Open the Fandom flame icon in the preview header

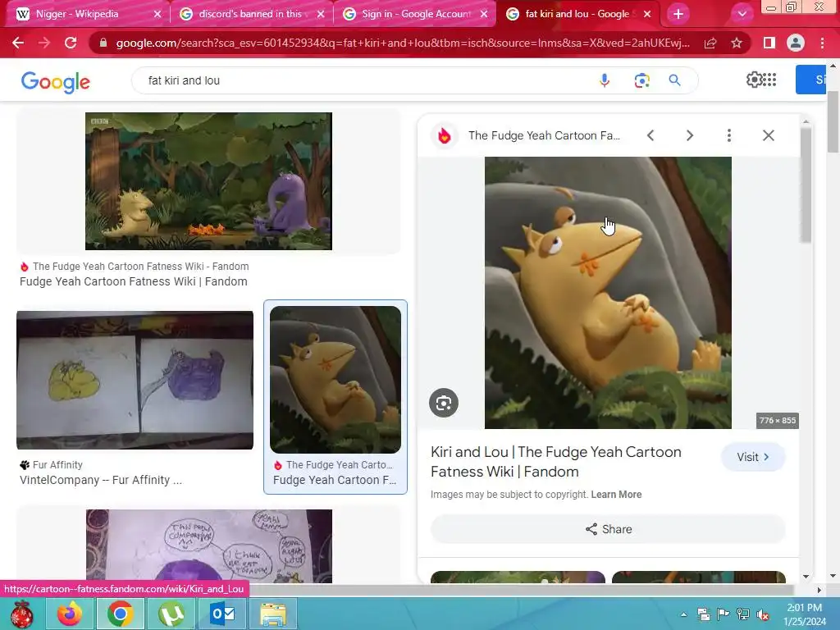(x=444, y=135)
